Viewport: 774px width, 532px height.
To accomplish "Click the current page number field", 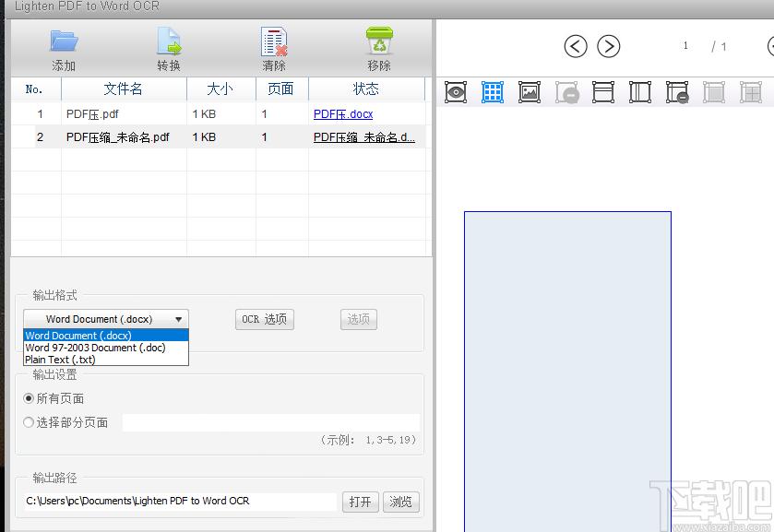I will 685,46.
